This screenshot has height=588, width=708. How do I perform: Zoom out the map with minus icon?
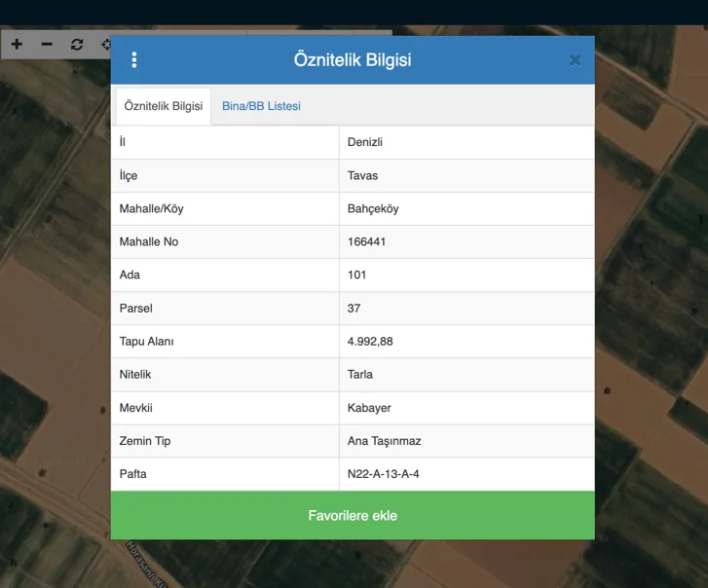[47, 45]
